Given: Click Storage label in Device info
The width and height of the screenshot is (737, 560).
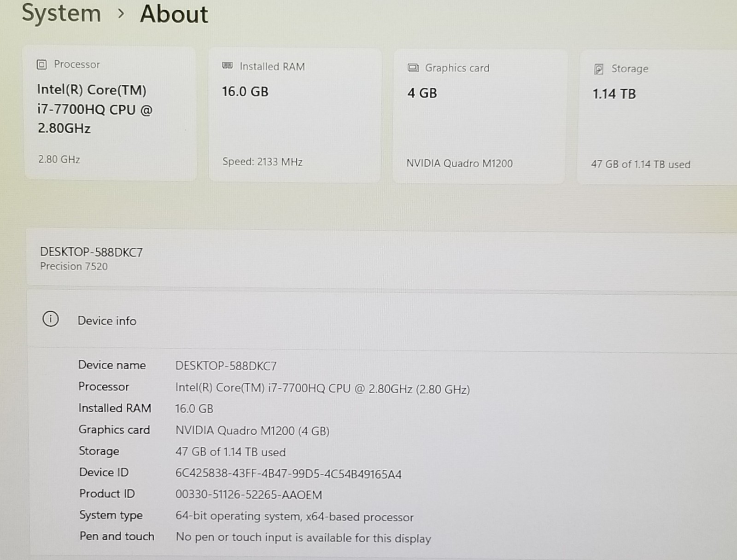Looking at the screenshot, I should (x=99, y=451).
